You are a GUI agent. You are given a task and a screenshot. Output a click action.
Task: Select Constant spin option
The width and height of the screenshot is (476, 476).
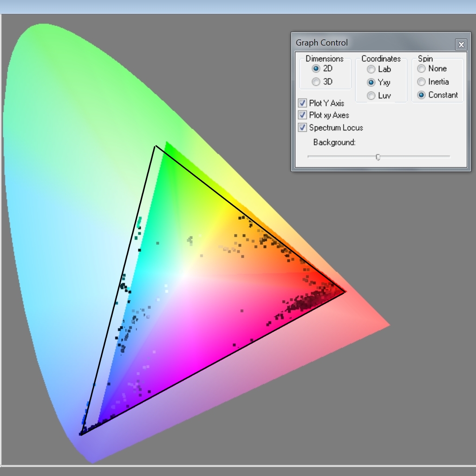[421, 95]
